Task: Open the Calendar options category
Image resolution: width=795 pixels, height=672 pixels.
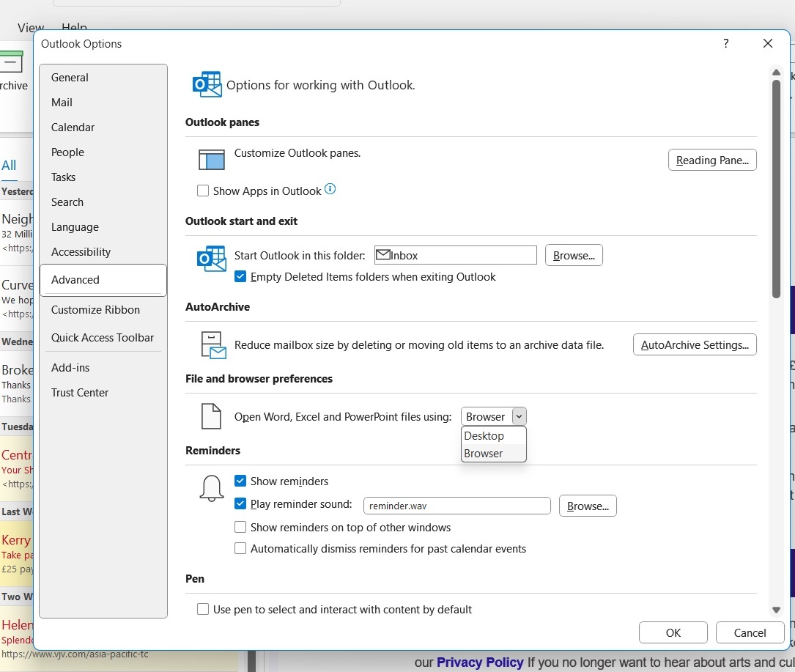Action: coord(103,128)
